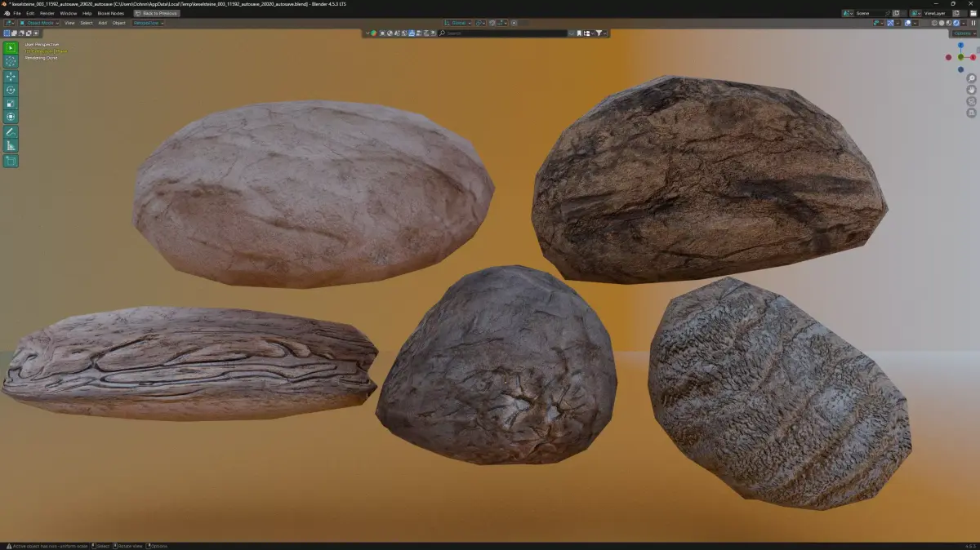Click the bookmark icon beside search

[579, 33]
